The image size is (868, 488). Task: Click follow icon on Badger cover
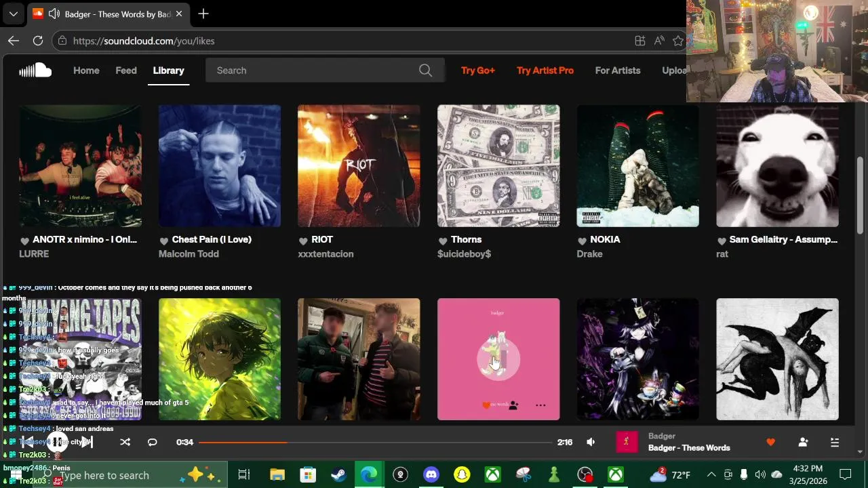(x=513, y=405)
